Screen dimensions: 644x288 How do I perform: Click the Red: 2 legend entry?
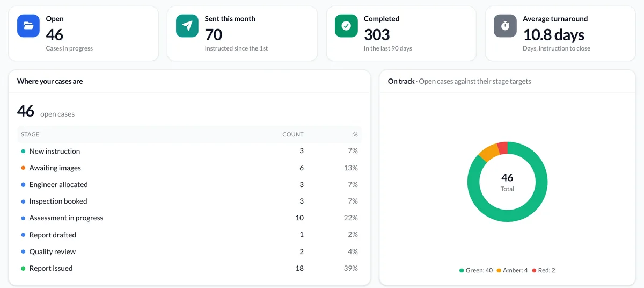[544, 270]
